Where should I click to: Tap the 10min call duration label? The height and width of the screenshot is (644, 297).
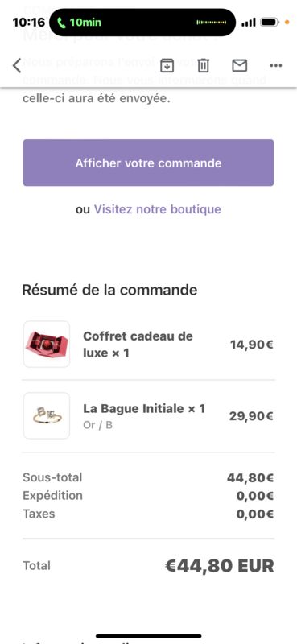tap(85, 23)
